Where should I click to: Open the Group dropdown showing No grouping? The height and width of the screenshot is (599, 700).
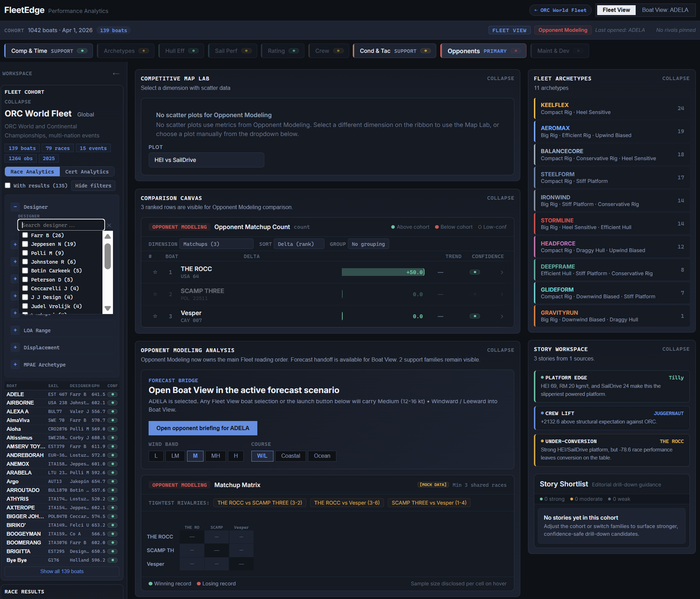click(368, 244)
